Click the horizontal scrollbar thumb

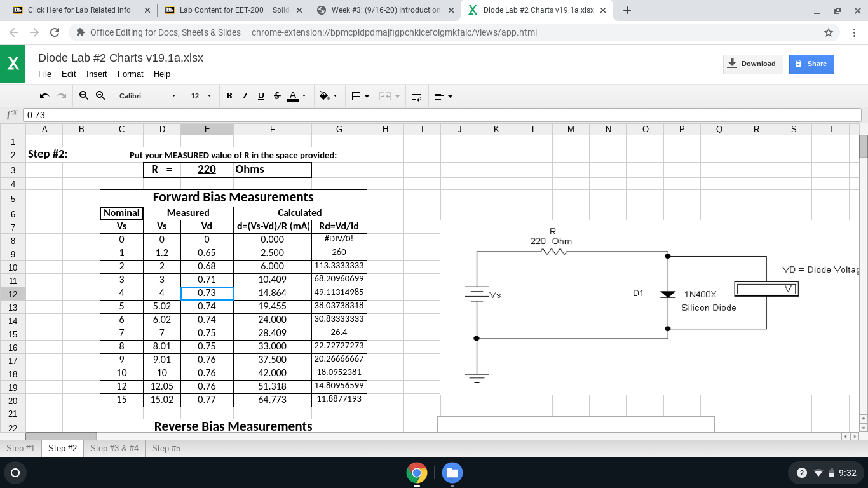(61, 436)
